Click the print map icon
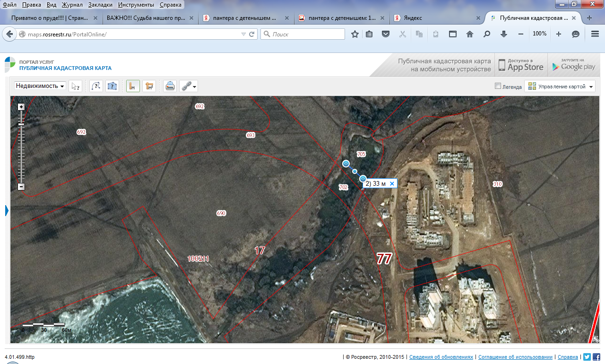 170,86
